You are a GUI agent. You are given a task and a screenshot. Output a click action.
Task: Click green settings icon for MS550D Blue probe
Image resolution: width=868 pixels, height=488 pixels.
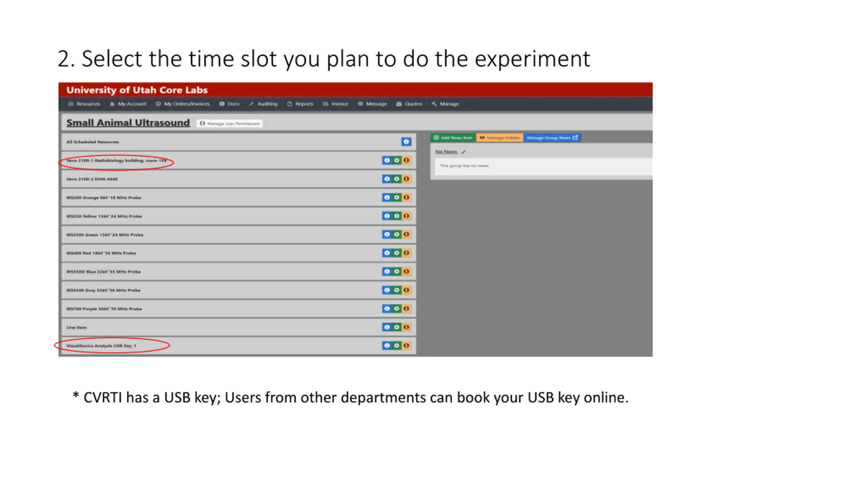click(x=396, y=271)
